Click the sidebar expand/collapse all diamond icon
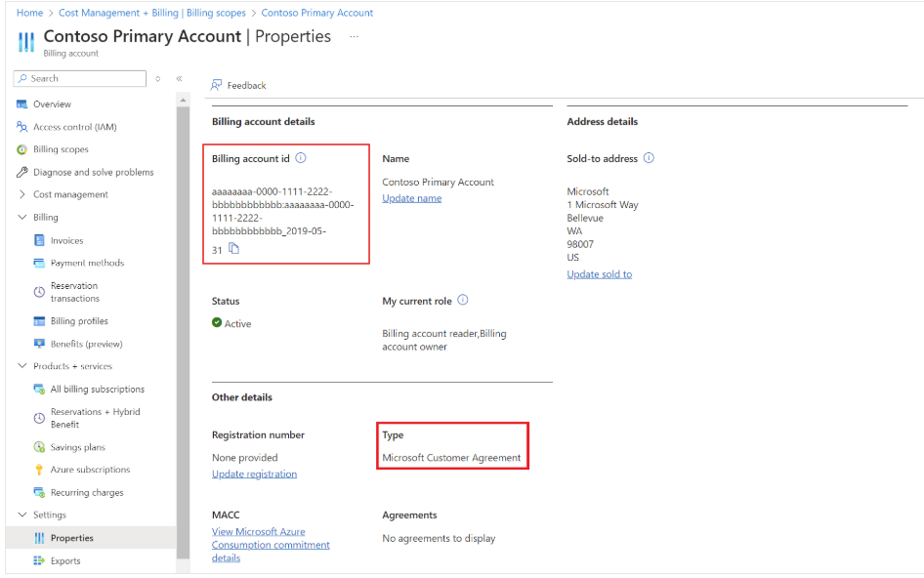Viewport: 924px width, 578px height. point(158,78)
